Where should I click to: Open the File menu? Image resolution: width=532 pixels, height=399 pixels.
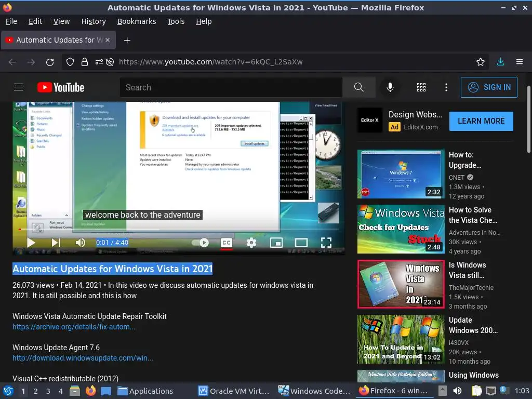[x=11, y=21]
